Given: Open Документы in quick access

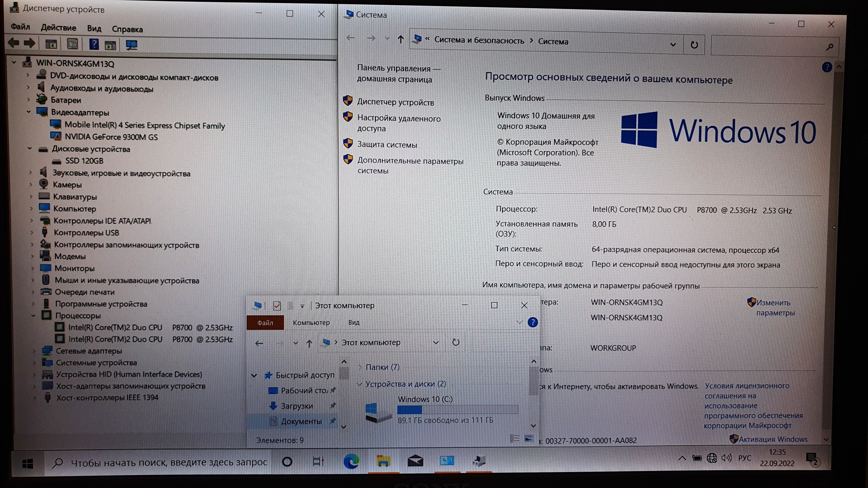Looking at the screenshot, I should click(x=301, y=421).
